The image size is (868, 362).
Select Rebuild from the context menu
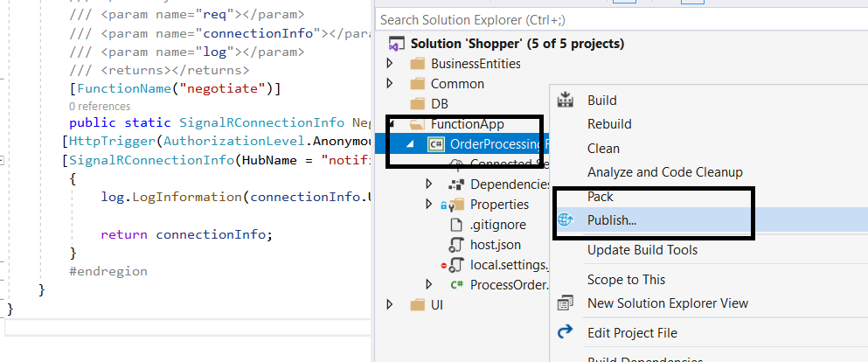tap(609, 124)
